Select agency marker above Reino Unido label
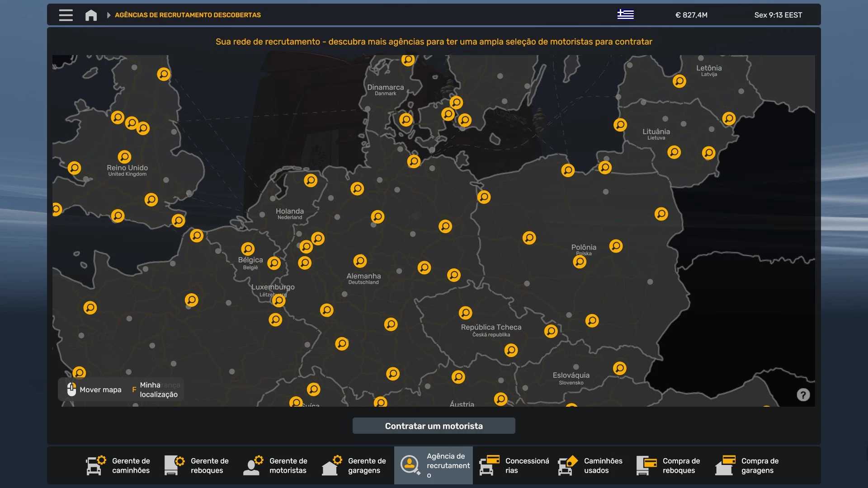This screenshot has height=488, width=868. [x=124, y=157]
